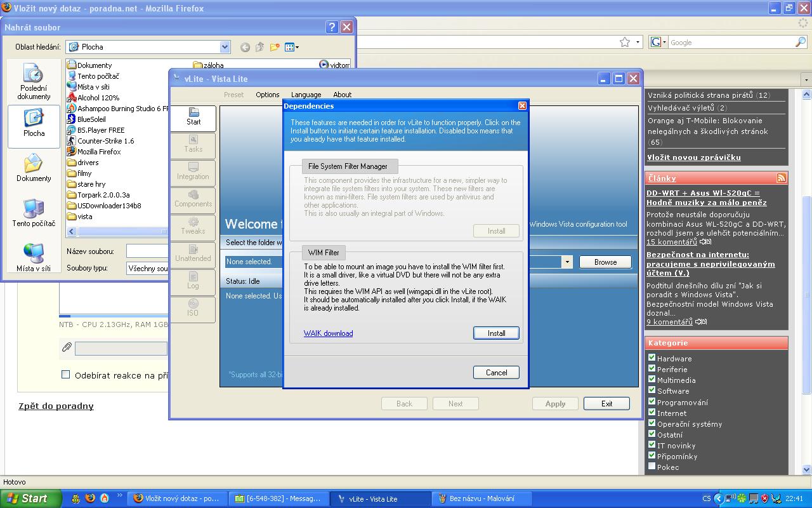This screenshot has width=812, height=508.
Task: Open Dokumenty in file dialog places bar
Action: click(34, 169)
